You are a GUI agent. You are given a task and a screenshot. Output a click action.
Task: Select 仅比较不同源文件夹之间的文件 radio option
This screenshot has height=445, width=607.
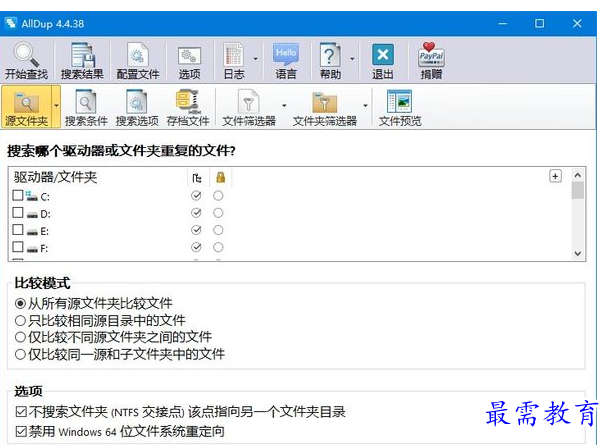pos(20,337)
